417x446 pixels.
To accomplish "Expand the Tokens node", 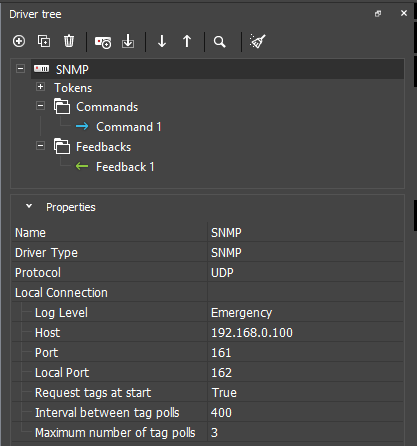I will [40, 87].
